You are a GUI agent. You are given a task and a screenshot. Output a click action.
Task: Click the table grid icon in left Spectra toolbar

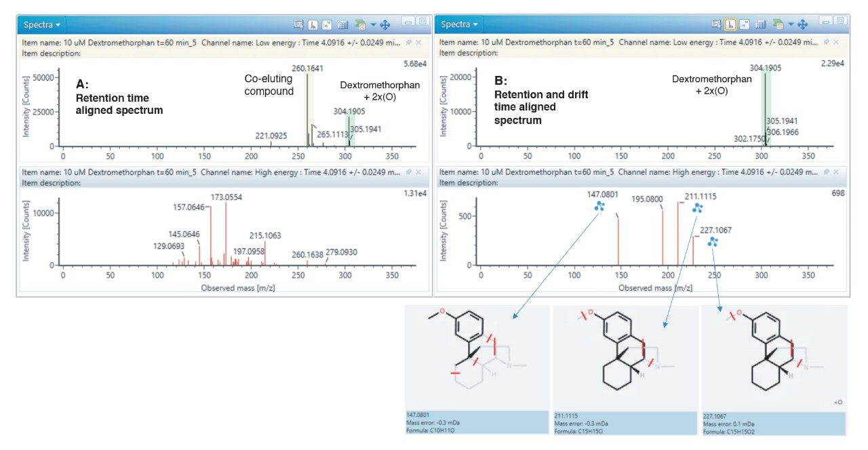(342, 24)
